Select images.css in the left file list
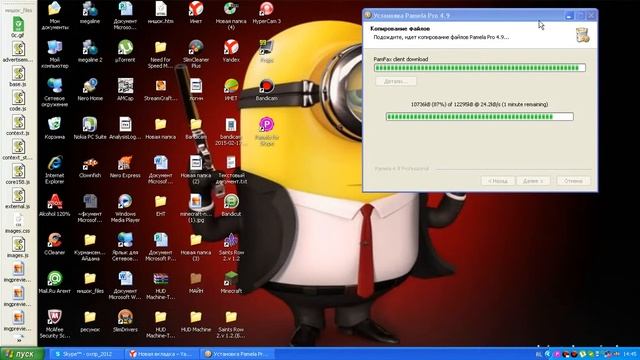Screen dimensions: 640x360 click(x=18, y=223)
